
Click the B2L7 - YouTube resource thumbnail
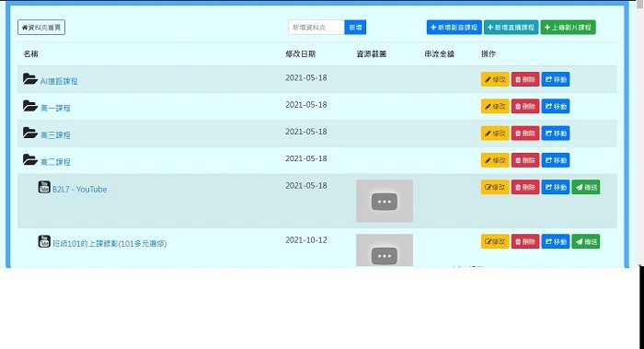385,201
